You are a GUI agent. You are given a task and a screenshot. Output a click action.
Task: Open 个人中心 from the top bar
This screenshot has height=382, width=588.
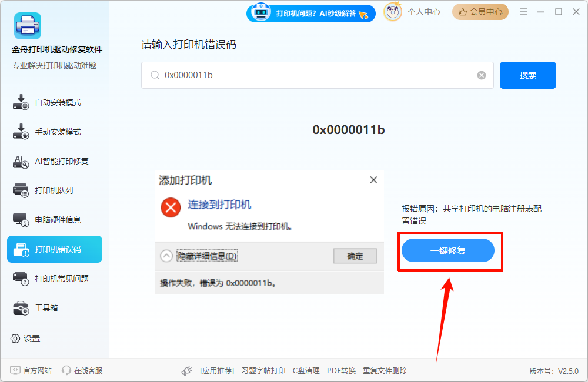[424, 11]
